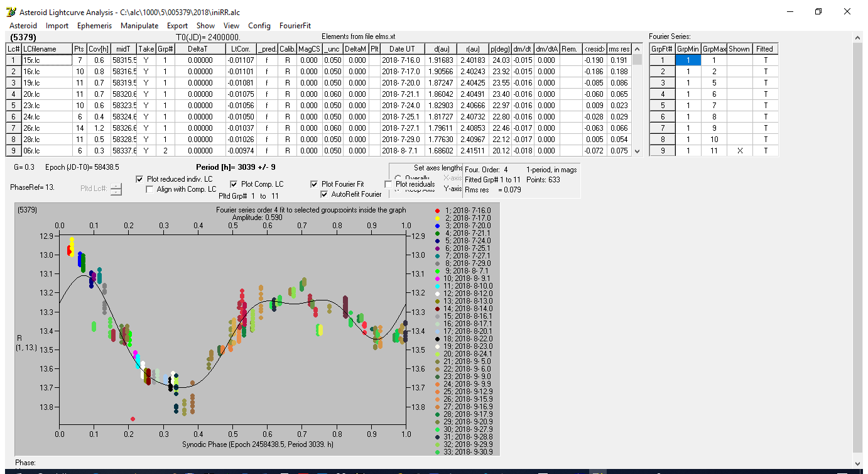
Task: Open the Asteroid menu
Action: 23,26
